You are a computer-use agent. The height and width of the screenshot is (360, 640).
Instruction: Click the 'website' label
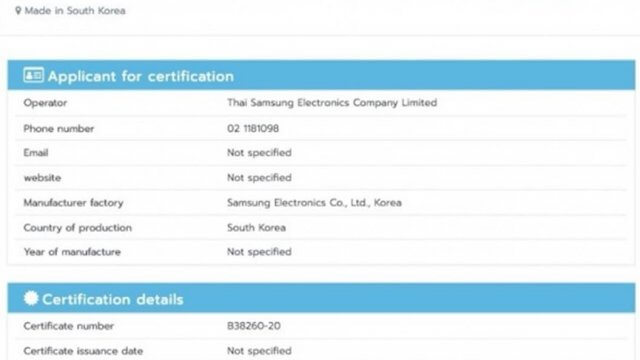pyautogui.click(x=42, y=178)
